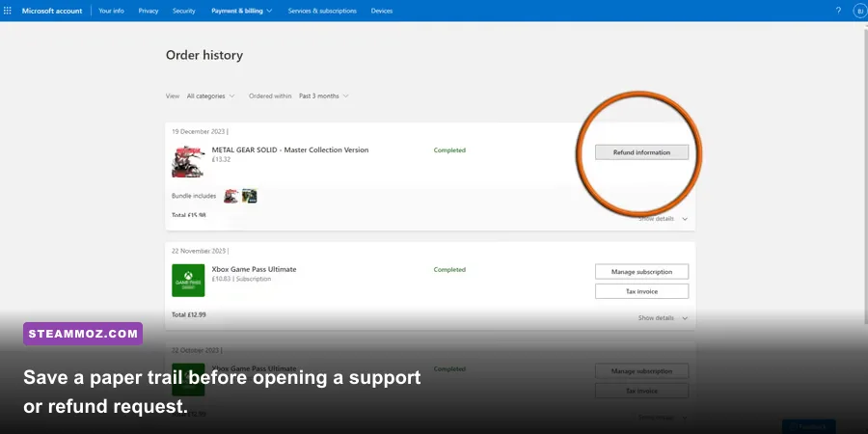
Task: Click Tax invoice for 22 November order
Action: click(641, 291)
